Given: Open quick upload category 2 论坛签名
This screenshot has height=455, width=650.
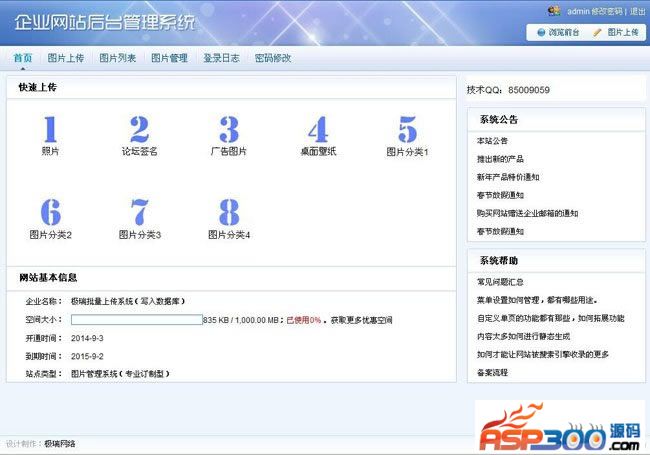Looking at the screenshot, I should [x=139, y=136].
